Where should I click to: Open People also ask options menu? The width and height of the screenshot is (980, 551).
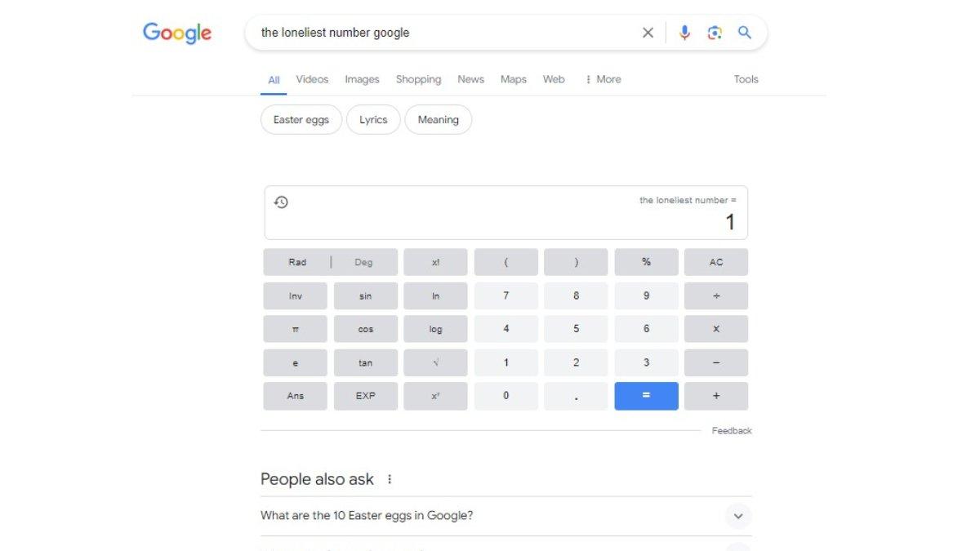tap(390, 479)
